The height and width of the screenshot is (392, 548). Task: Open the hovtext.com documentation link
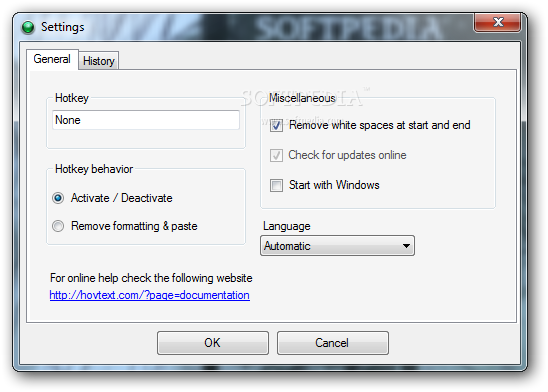(149, 295)
